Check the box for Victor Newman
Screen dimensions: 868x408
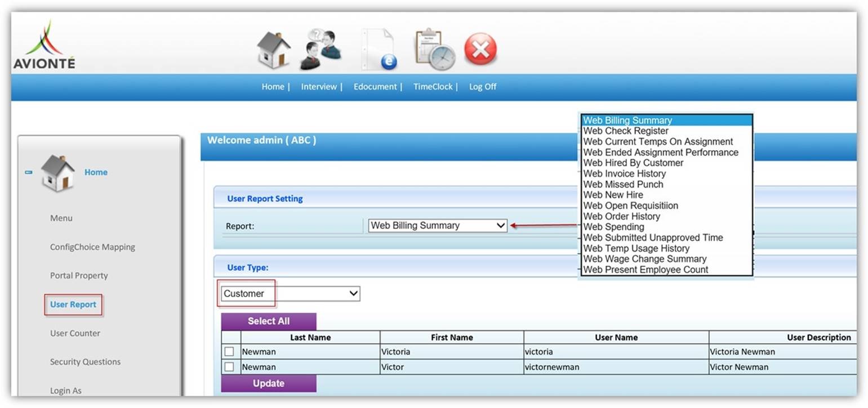click(229, 366)
